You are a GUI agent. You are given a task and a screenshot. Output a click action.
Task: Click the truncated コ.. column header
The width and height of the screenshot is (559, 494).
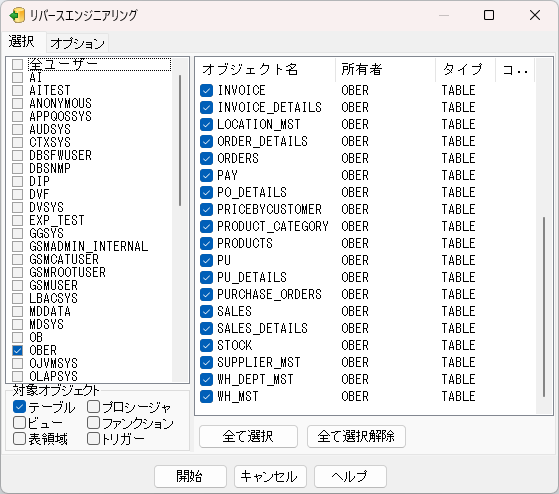click(x=515, y=70)
